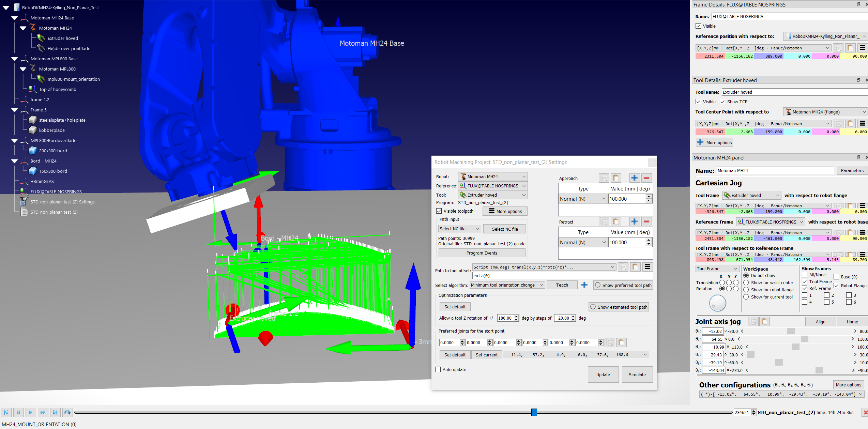Click the paste icon beside Joint axis jog
The width and height of the screenshot is (868, 429).
click(764, 321)
